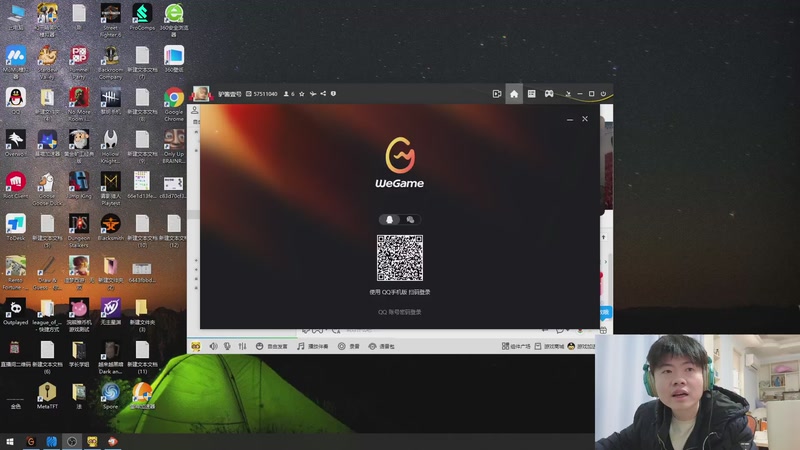The width and height of the screenshot is (800, 450).
Task: Open the Riot Client desktop icon
Action: click(16, 185)
